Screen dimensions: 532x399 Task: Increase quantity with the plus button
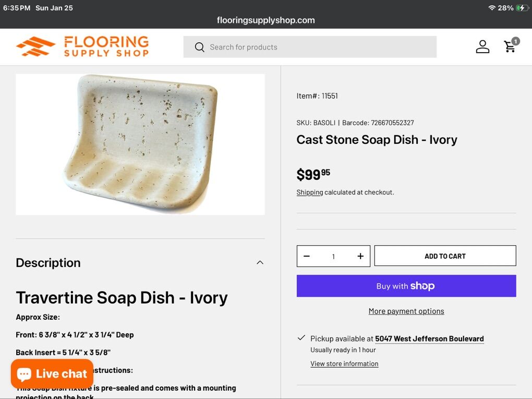click(x=360, y=256)
